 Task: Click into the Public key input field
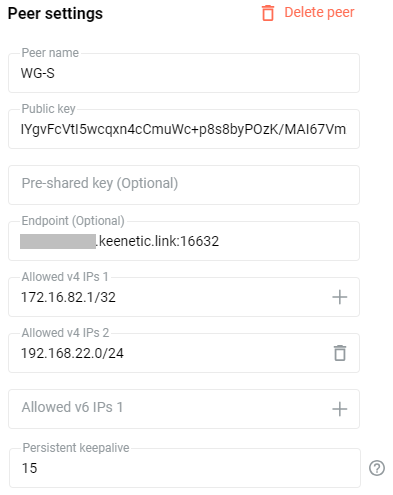[184, 129]
